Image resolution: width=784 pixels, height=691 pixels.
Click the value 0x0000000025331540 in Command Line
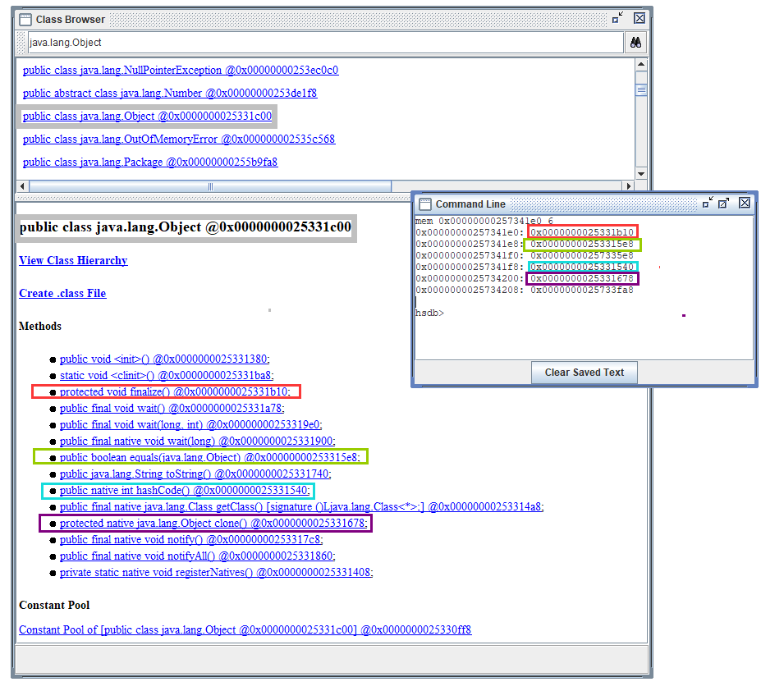(582, 267)
